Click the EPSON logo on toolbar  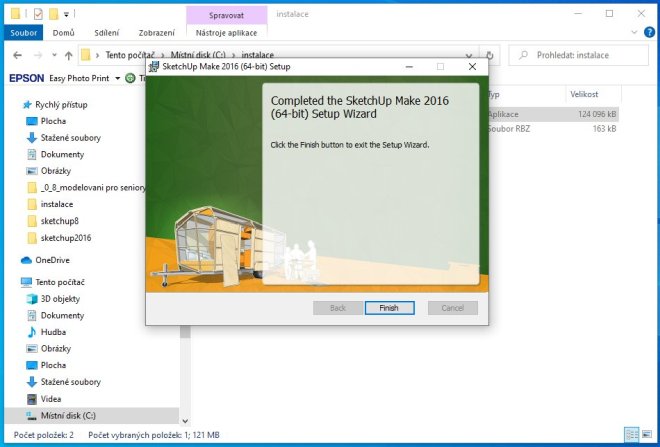pos(27,78)
